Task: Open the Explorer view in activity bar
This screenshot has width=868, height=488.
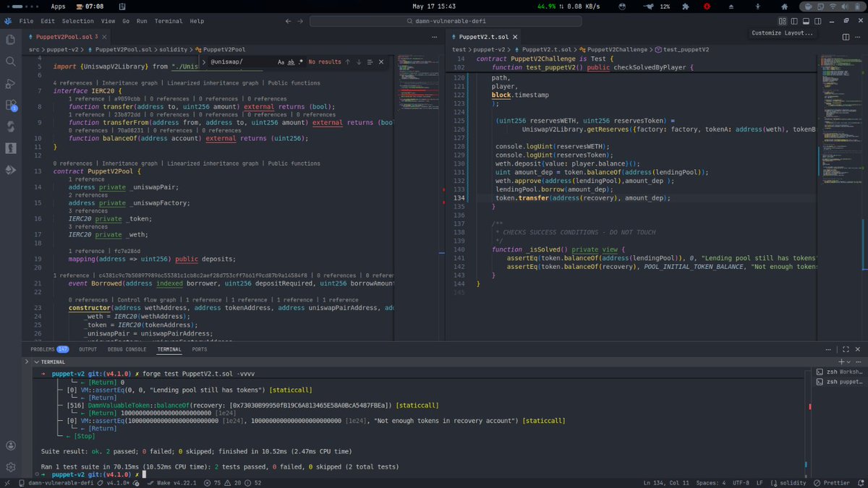Action: [x=10, y=40]
